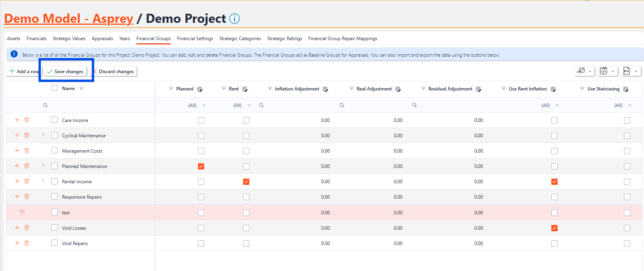This screenshot has width=644, height=271.
Task: Click the Name column search field
Action: pos(98,105)
